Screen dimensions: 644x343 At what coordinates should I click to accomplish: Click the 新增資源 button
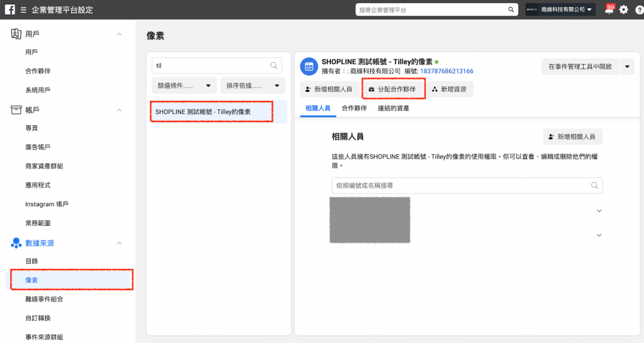coord(450,89)
